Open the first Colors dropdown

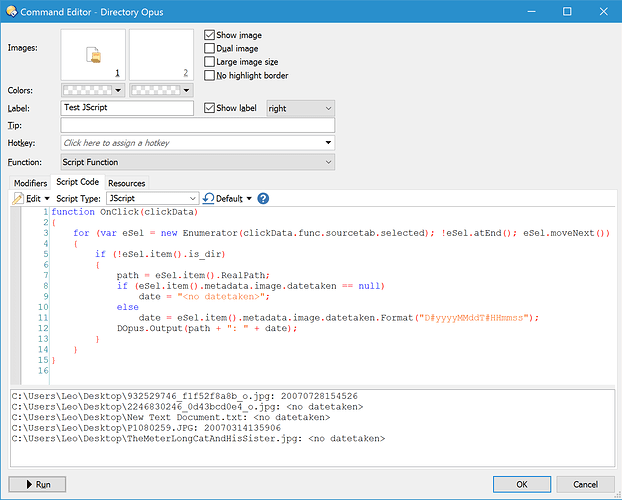93,90
